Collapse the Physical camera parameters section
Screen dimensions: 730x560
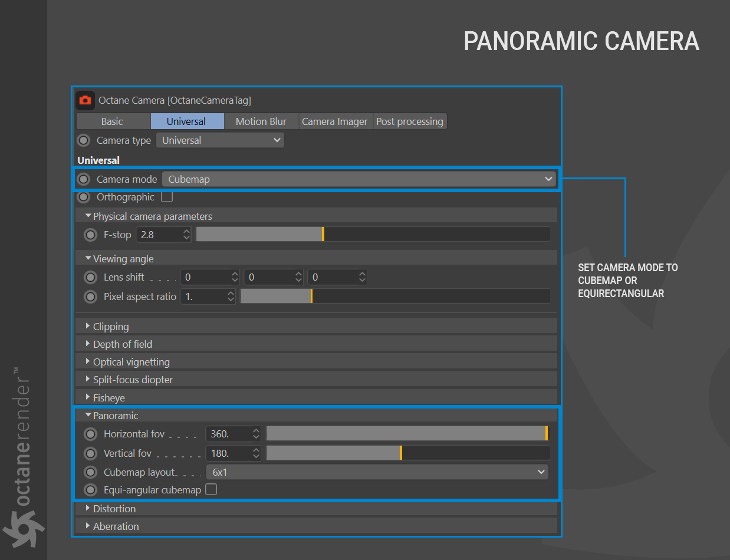(317, 216)
